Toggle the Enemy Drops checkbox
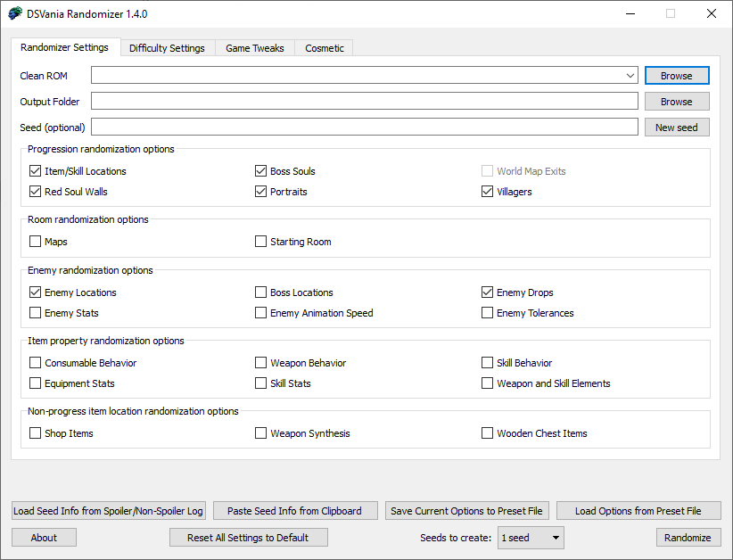The height and width of the screenshot is (560, 733). (x=488, y=292)
